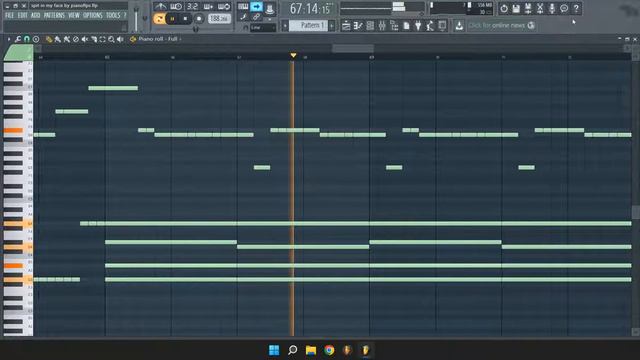
Task: Open the tempo tapper icon
Action: (430, 26)
